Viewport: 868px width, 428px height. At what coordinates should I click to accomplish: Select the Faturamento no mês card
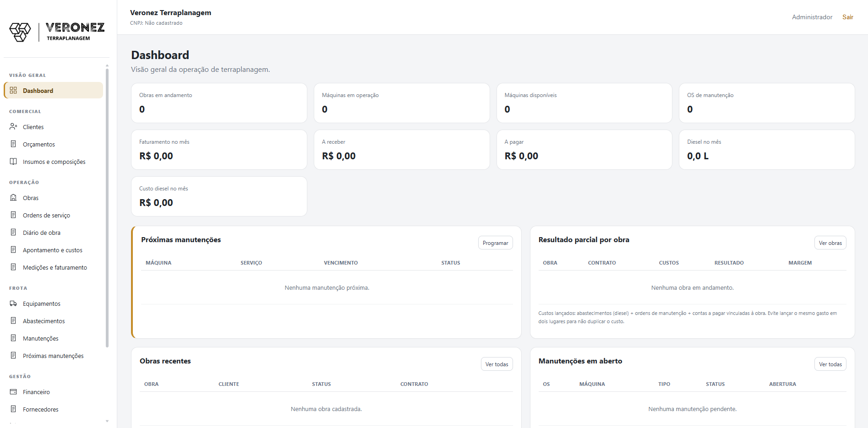(x=219, y=150)
